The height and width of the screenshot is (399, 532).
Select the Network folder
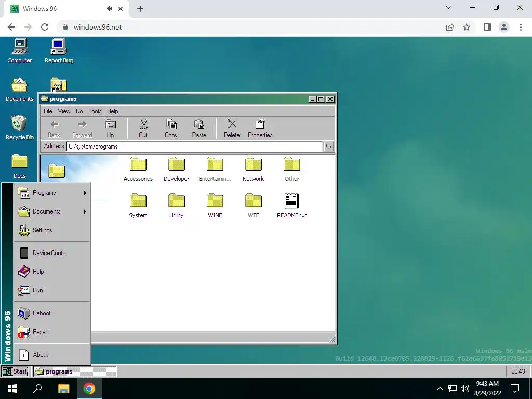point(253,169)
